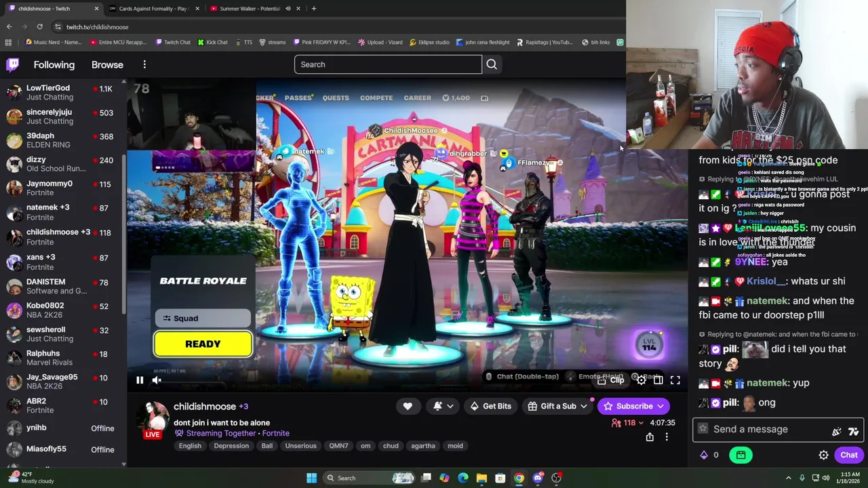This screenshot has height=488, width=868.
Task: Switch to theatre mode
Action: [658, 380]
